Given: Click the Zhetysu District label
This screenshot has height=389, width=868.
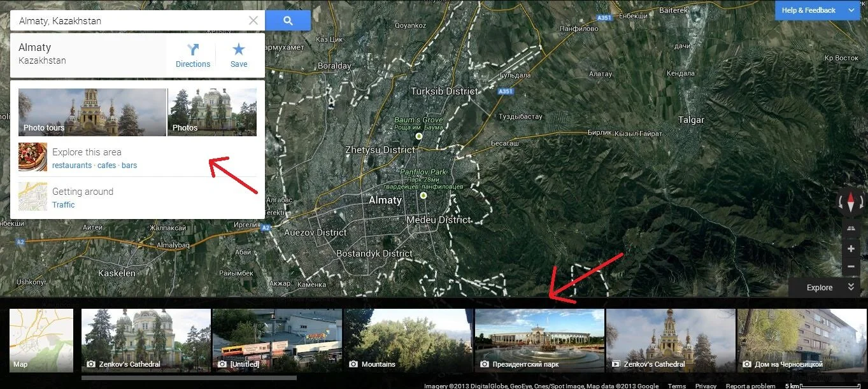Looking at the screenshot, I should coord(380,150).
